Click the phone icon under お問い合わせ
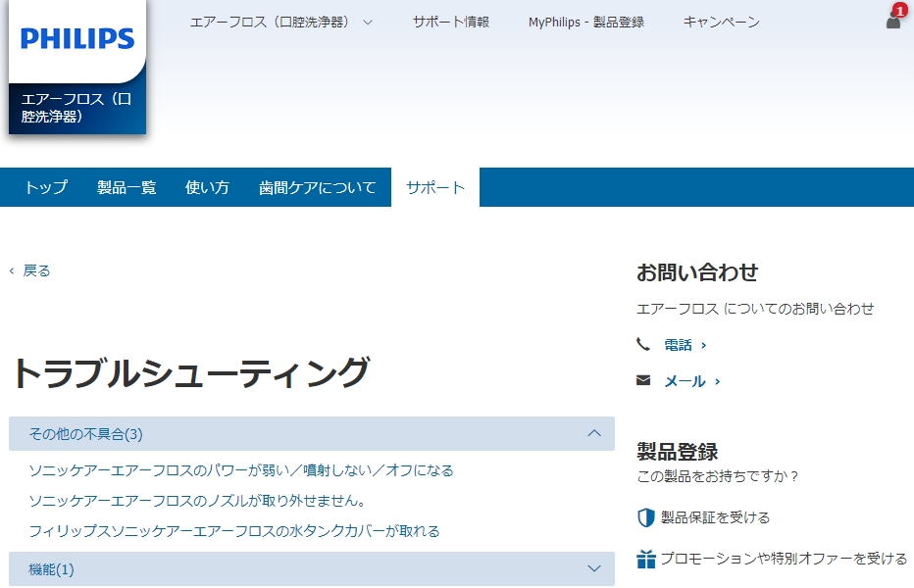 [643, 344]
